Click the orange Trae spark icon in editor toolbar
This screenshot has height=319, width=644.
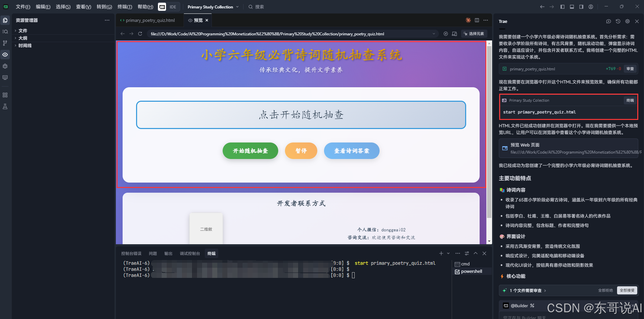(468, 20)
